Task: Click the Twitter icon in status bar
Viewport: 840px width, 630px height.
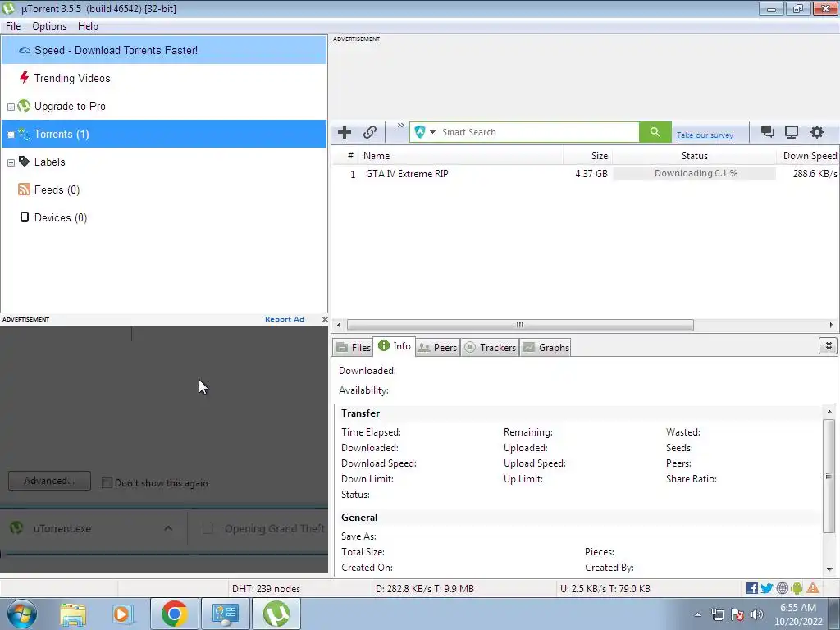Action: point(767,589)
